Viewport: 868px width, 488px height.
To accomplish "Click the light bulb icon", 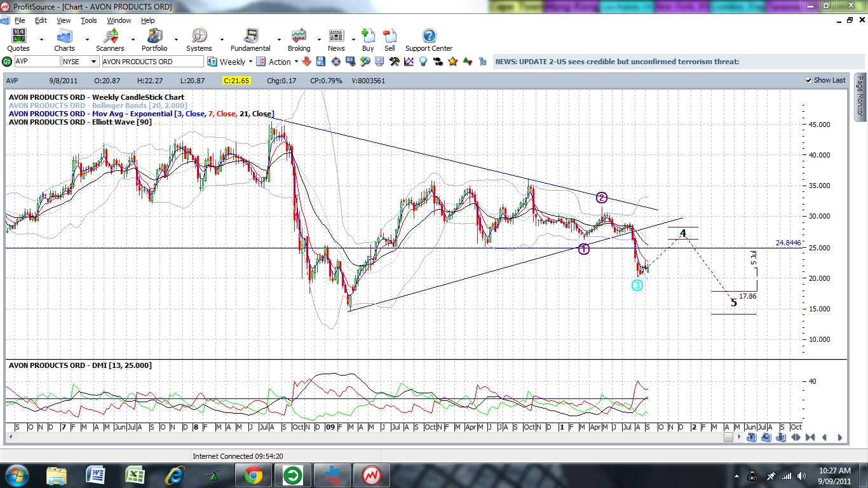I will 423,62.
